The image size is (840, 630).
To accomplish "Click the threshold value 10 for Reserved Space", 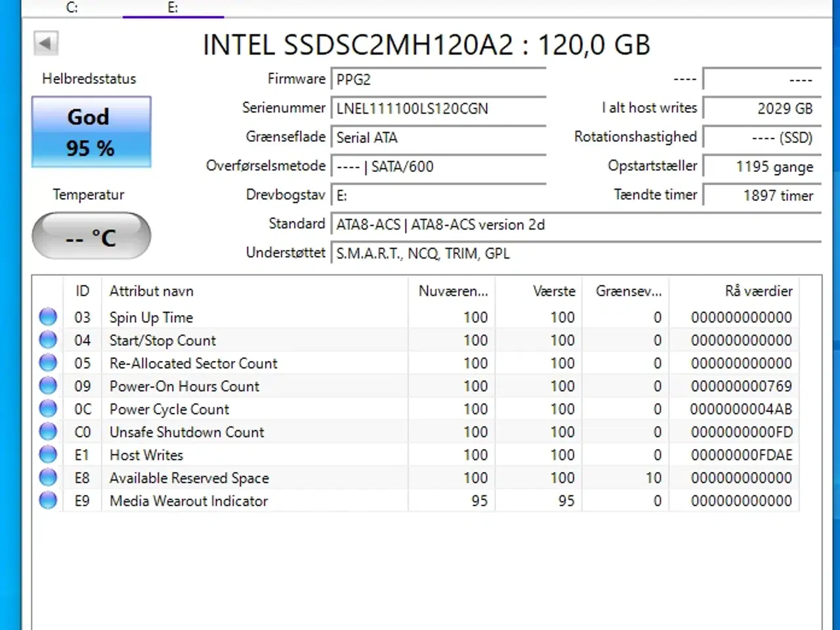I will pyautogui.click(x=654, y=478).
